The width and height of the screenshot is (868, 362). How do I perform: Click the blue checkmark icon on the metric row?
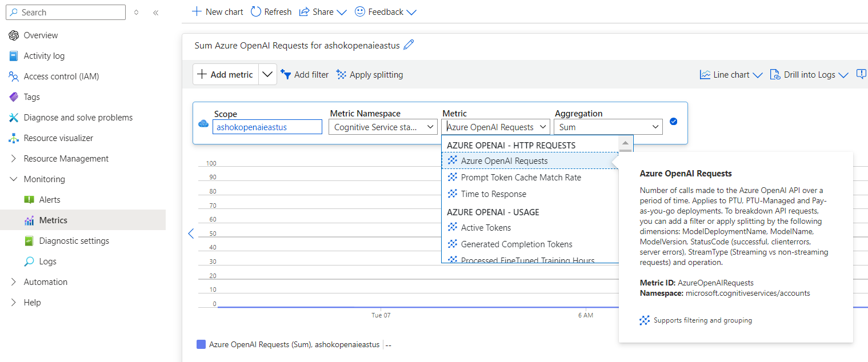(673, 121)
